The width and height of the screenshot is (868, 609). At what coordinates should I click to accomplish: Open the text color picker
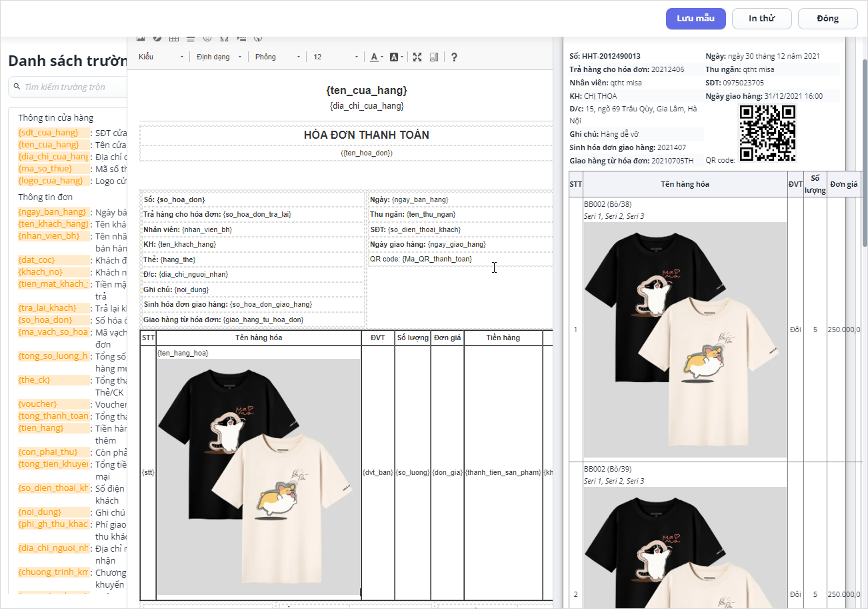pyautogui.click(x=375, y=57)
